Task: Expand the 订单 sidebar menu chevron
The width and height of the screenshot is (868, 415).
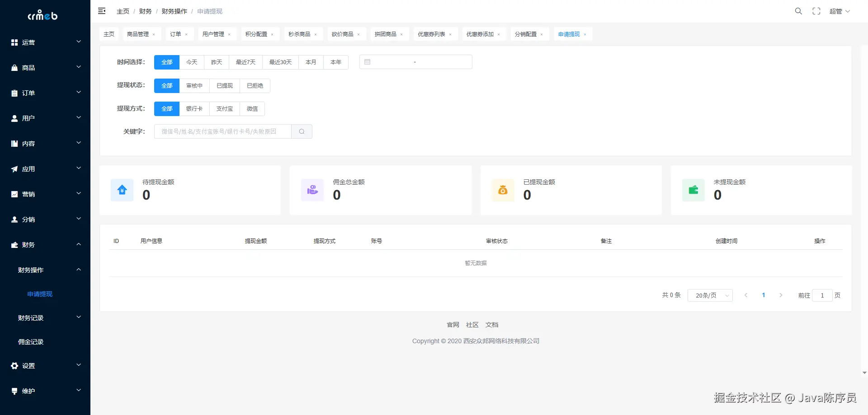Action: 79,92
